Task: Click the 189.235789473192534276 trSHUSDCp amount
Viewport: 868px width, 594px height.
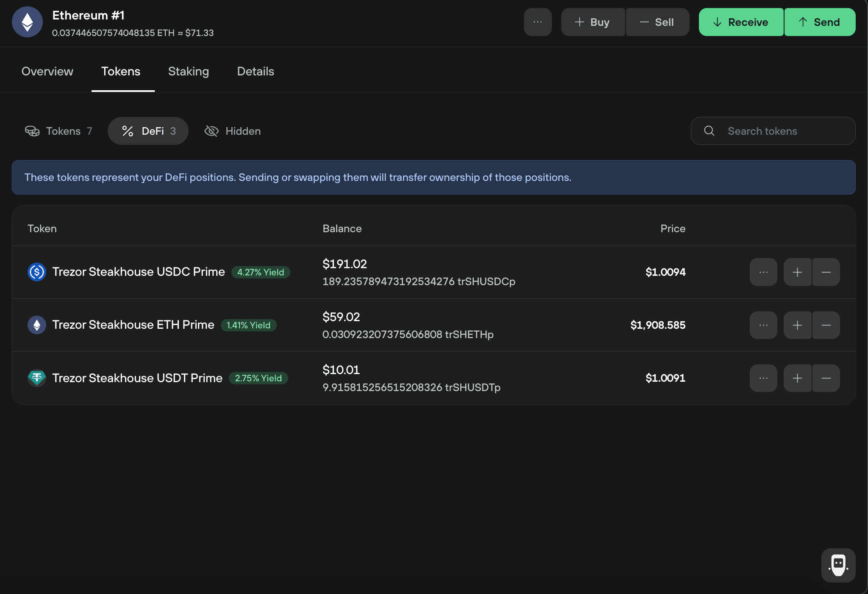Action: [419, 281]
